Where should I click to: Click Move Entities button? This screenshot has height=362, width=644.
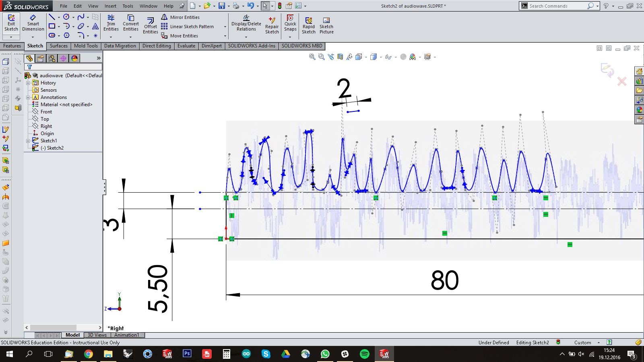point(180,36)
